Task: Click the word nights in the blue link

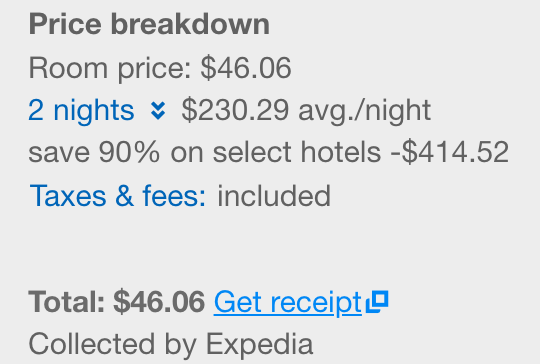Action: (x=94, y=111)
